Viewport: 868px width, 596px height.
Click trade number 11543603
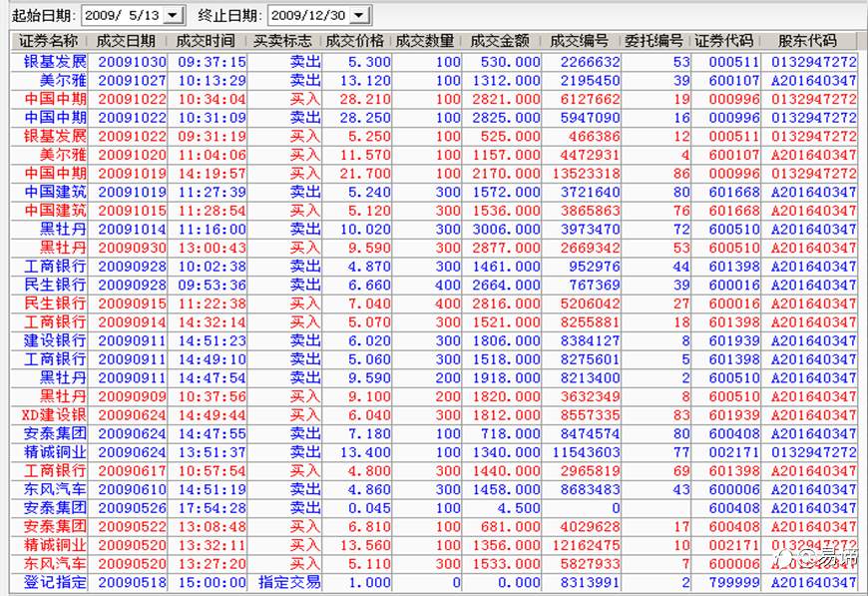pos(586,452)
